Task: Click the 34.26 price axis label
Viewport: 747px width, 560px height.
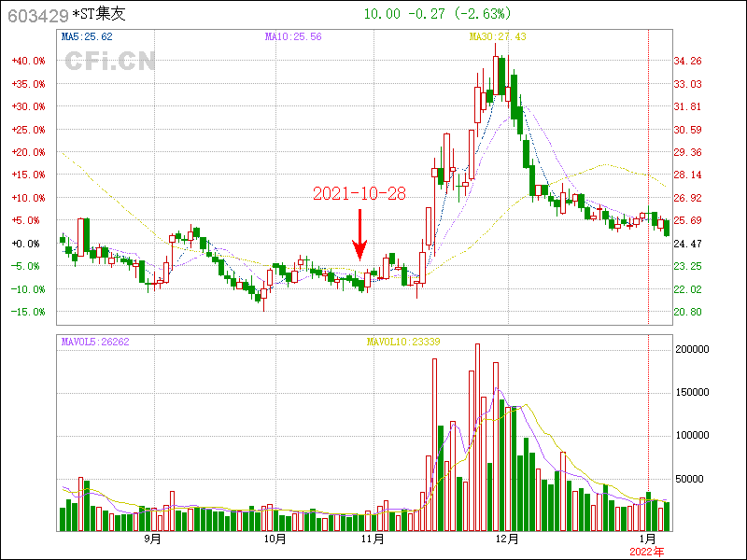Action: coord(688,61)
